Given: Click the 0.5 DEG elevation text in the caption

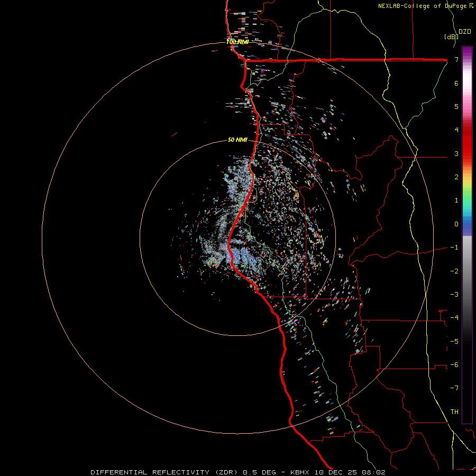Looking at the screenshot, I should click(259, 472).
